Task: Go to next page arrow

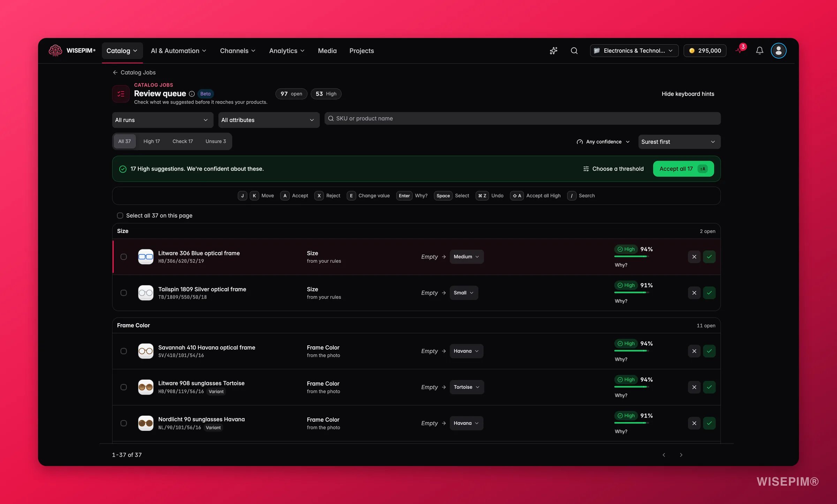Action: coord(681,455)
